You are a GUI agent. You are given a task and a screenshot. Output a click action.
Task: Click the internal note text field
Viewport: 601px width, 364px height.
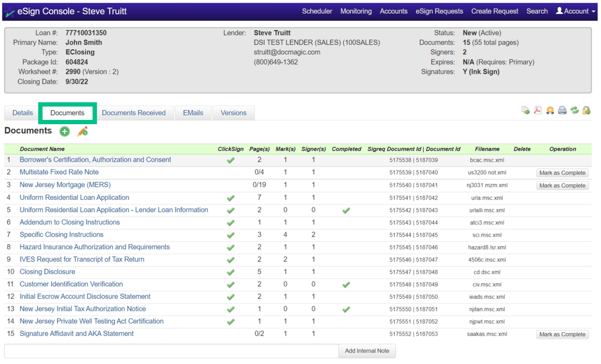click(172, 351)
